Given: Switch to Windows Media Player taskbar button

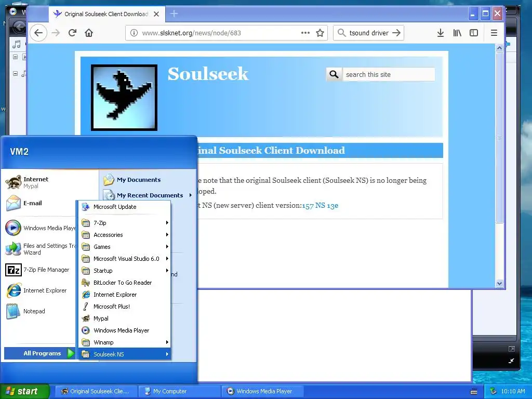Looking at the screenshot, I should click(x=262, y=391).
